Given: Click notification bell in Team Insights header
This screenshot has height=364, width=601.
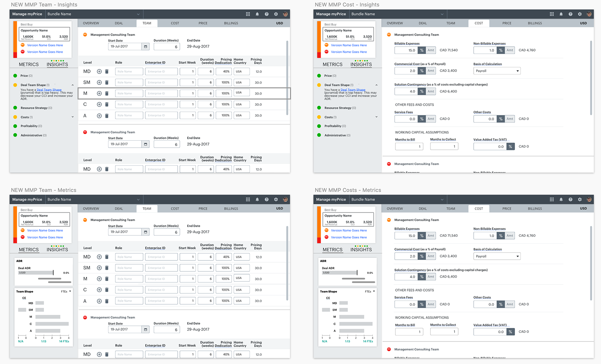Looking at the screenshot, I should [257, 14].
